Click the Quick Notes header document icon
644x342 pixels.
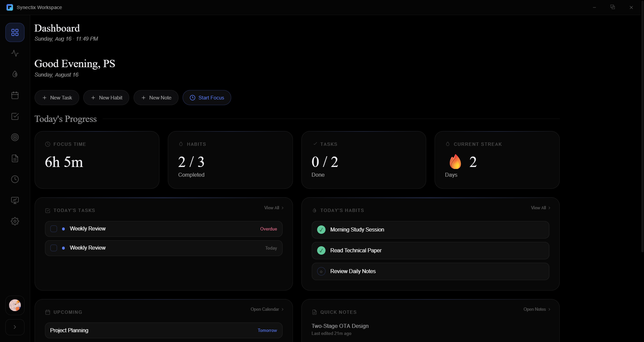(314, 312)
